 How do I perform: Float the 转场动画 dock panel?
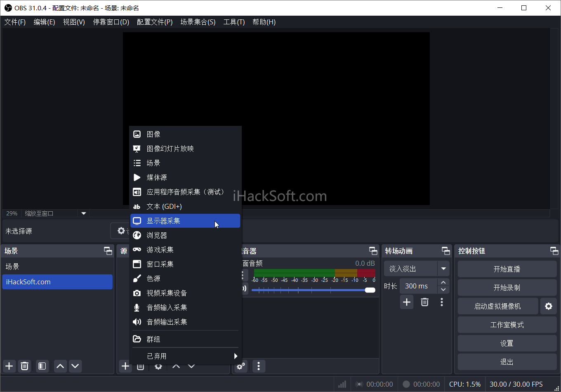(445, 251)
